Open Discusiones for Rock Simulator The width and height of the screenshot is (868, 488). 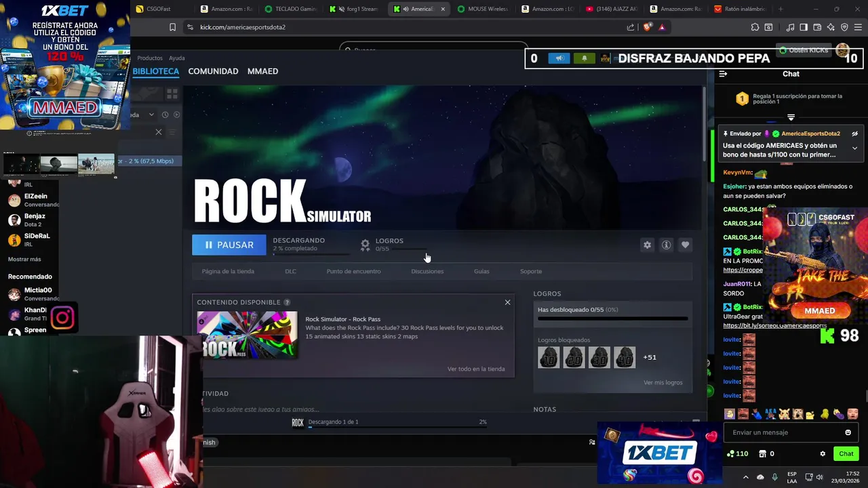[427, 271]
